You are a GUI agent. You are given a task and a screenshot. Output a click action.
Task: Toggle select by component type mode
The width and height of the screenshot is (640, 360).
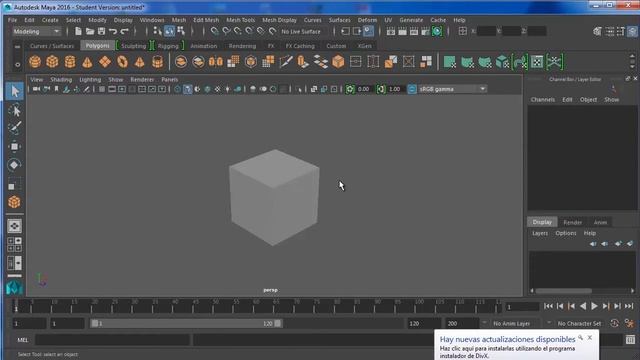click(181, 31)
